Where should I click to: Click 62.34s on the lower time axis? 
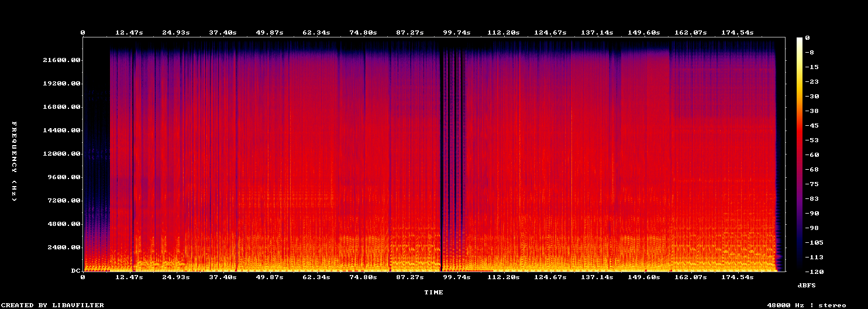pyautogui.click(x=316, y=277)
